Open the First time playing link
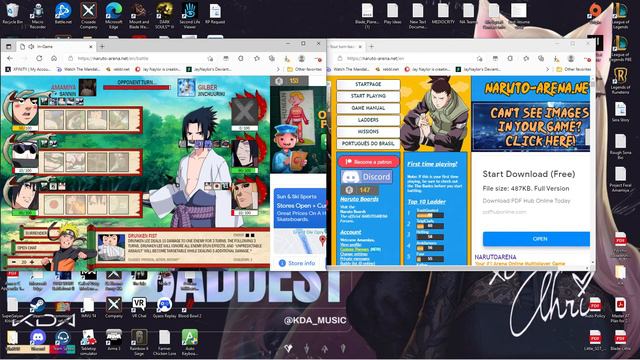640x360 pixels. 432,164
